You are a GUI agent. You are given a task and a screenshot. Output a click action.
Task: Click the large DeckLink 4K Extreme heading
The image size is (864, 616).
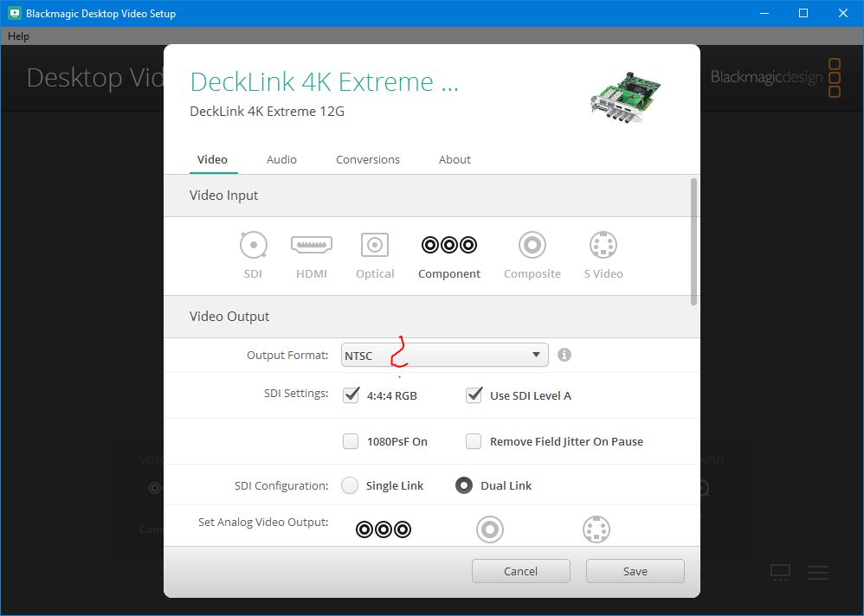pos(324,81)
